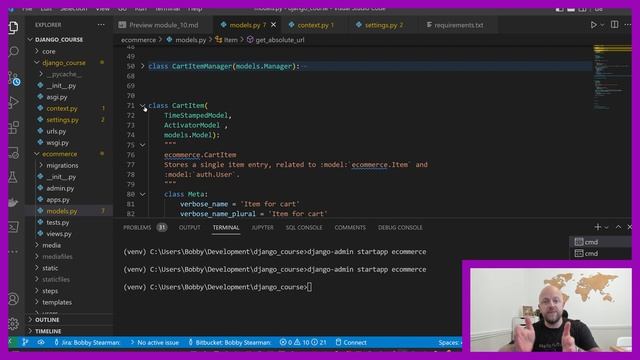Viewport: 640px width, 360px height.
Task: Open Manage settings gear
Action: coord(13,324)
